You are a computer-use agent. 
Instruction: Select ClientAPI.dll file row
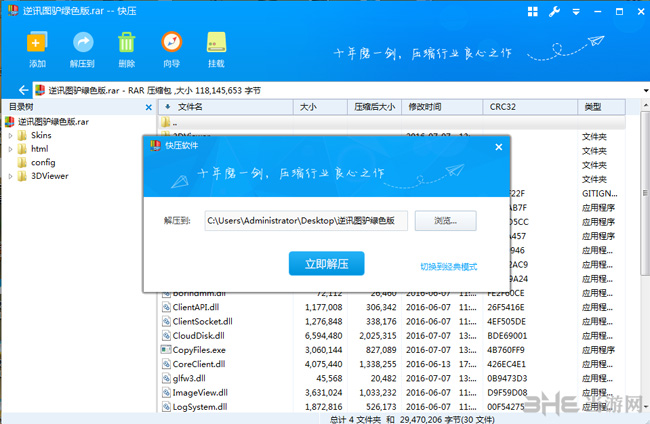point(392,307)
